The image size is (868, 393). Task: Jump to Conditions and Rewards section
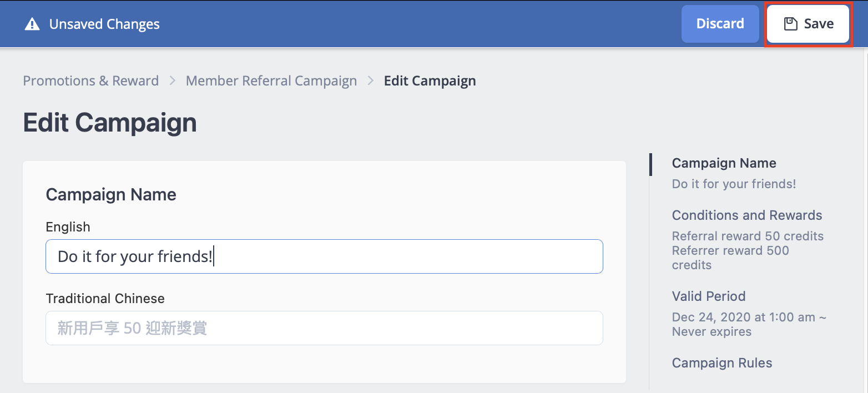[x=747, y=215]
